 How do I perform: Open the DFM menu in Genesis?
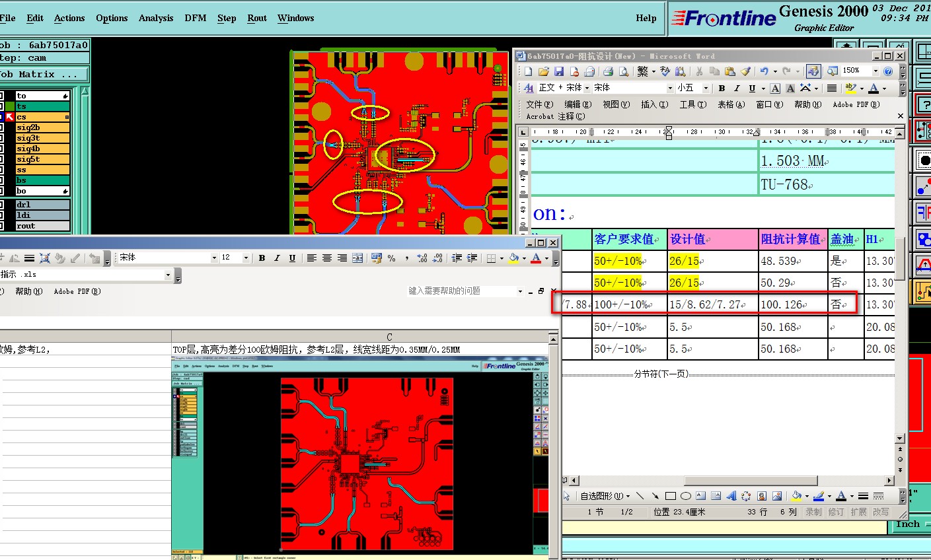tap(196, 18)
